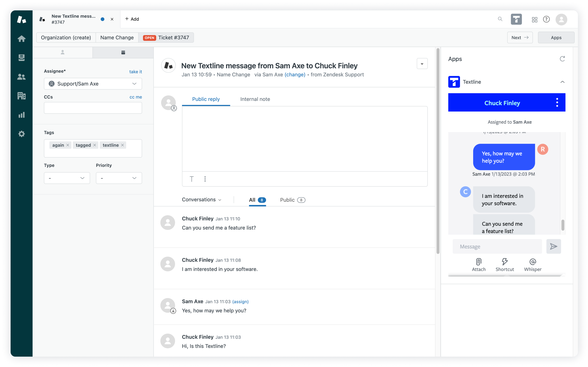588x367 pixels.
Task: Click the Next button
Action: (520, 37)
